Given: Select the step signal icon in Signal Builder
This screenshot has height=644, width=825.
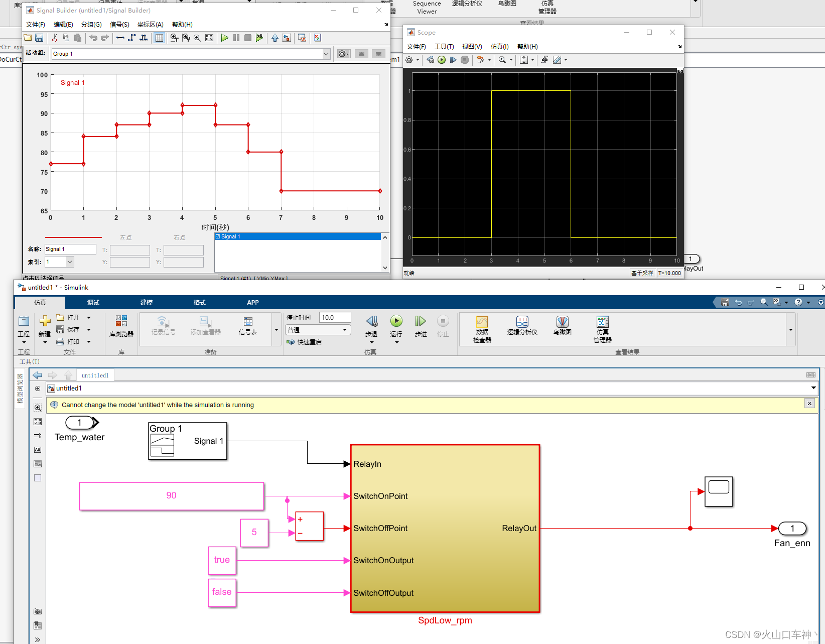Looking at the screenshot, I should (131, 38).
